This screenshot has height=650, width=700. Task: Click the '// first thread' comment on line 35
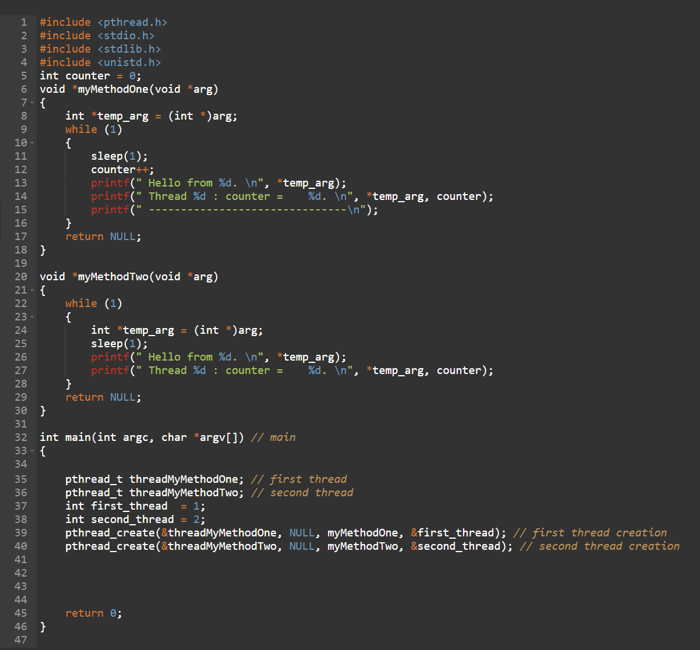coord(299,479)
